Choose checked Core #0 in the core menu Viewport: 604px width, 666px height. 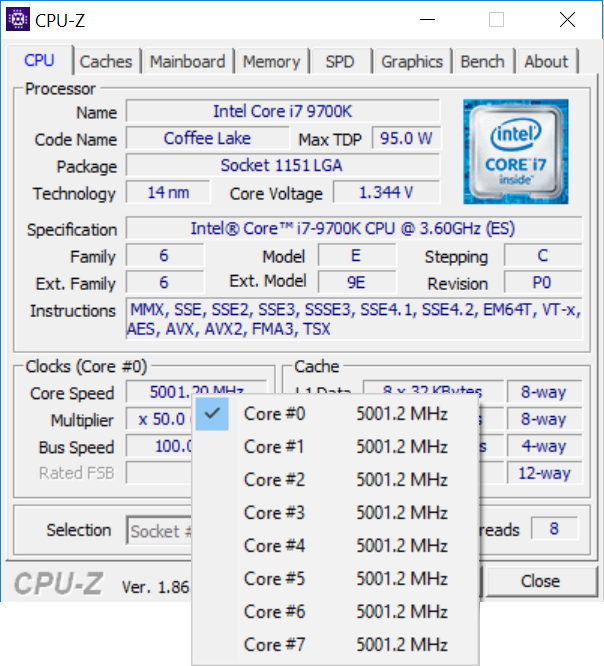tap(336, 414)
